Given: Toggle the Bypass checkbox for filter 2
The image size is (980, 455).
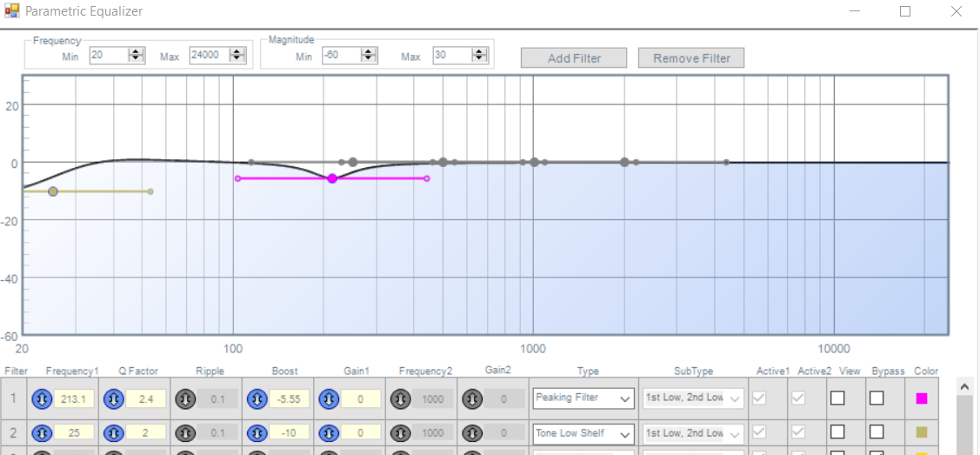Looking at the screenshot, I should point(877,433).
